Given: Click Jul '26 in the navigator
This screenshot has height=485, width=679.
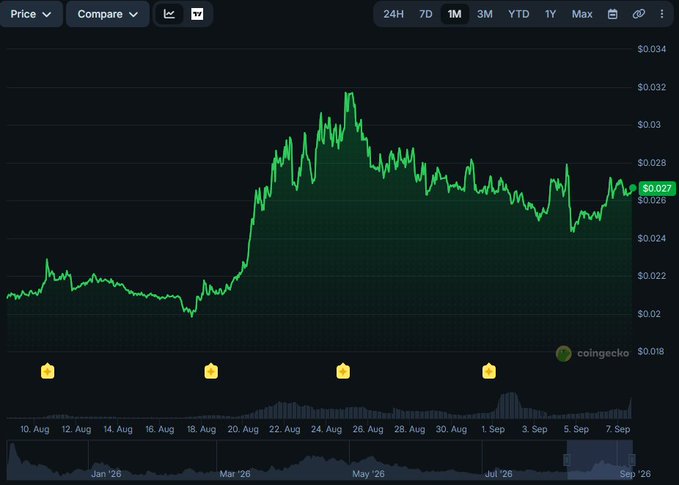Looking at the screenshot, I should tap(498, 474).
